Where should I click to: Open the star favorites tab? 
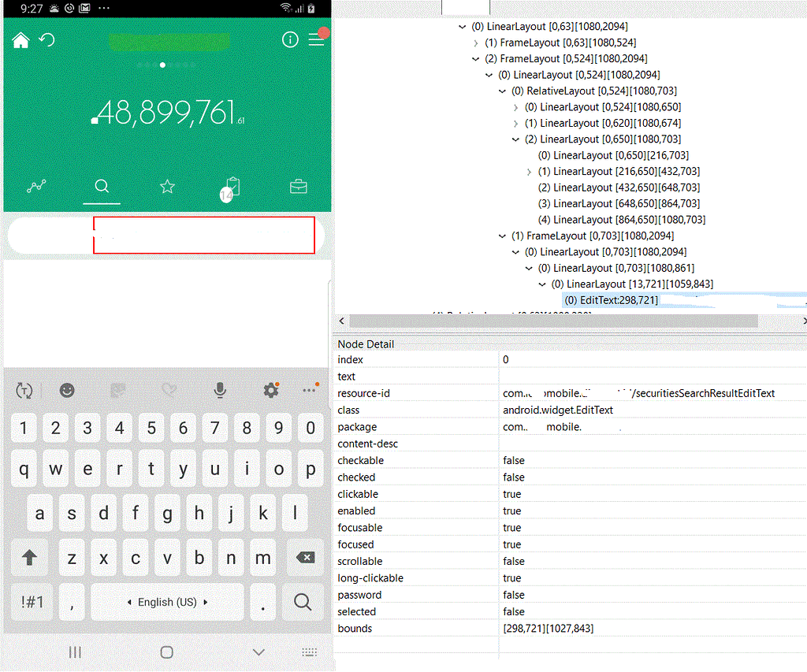tap(167, 186)
